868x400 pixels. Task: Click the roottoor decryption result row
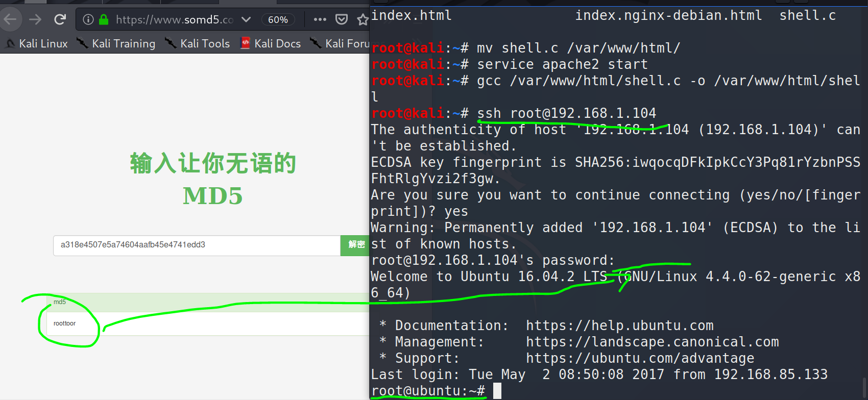[x=204, y=323]
